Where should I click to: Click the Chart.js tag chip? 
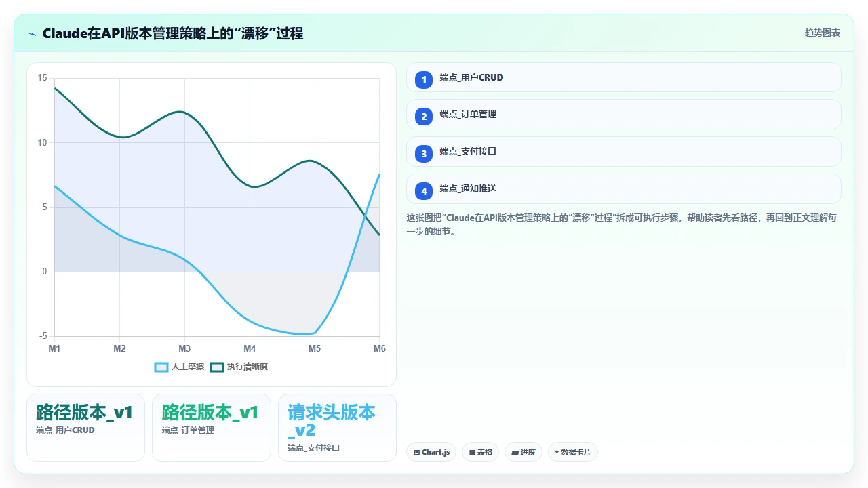(x=431, y=452)
